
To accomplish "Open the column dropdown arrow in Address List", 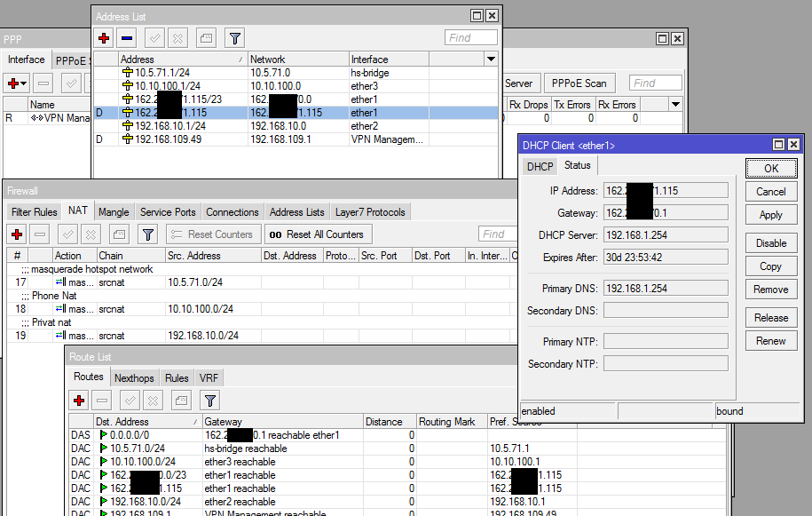I will click(x=491, y=59).
